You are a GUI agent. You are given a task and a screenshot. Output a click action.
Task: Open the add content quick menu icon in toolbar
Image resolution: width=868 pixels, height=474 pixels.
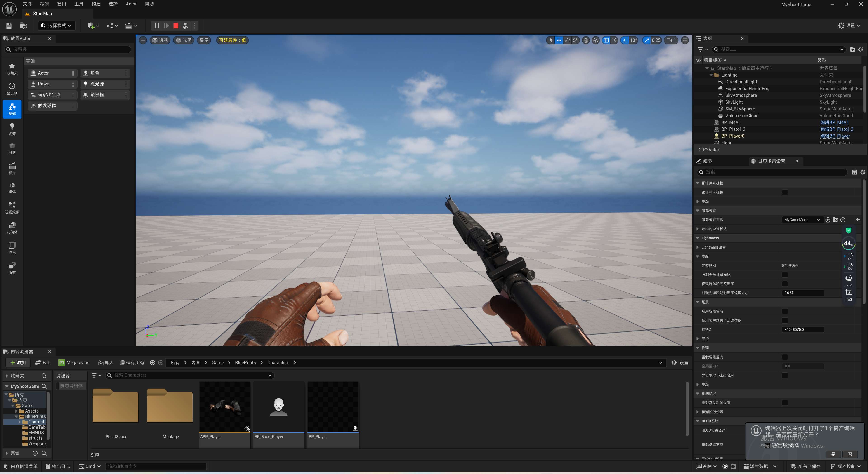[93, 26]
